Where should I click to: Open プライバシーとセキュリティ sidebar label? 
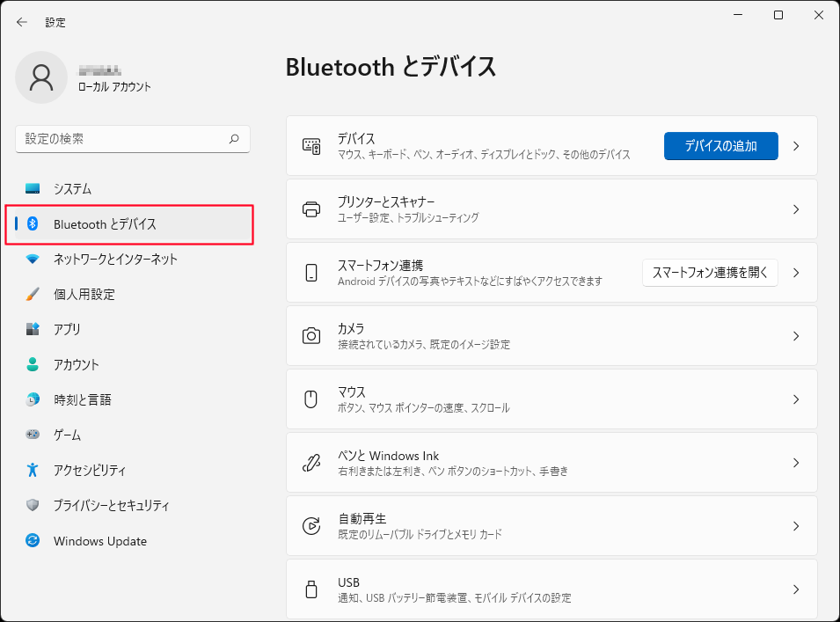click(112, 505)
